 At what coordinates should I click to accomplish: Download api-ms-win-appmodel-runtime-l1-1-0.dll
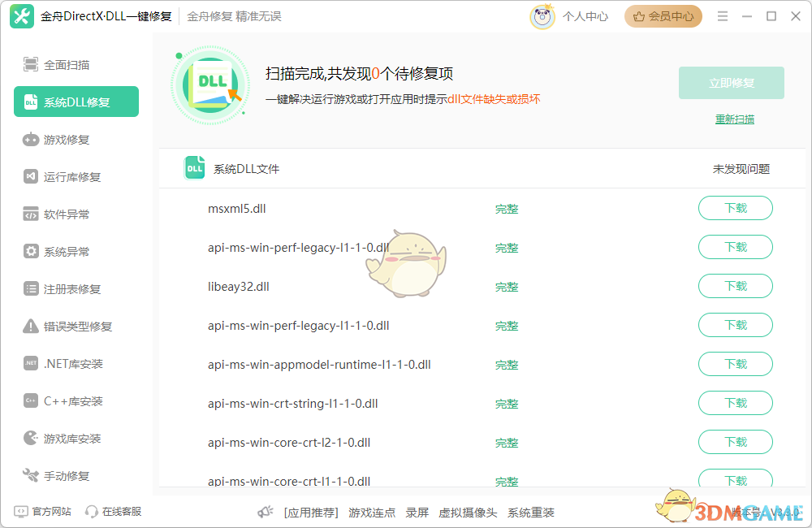point(736,364)
